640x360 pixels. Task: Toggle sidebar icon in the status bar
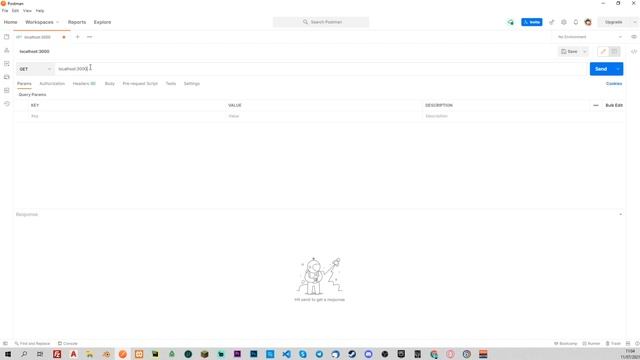[x=5, y=343]
